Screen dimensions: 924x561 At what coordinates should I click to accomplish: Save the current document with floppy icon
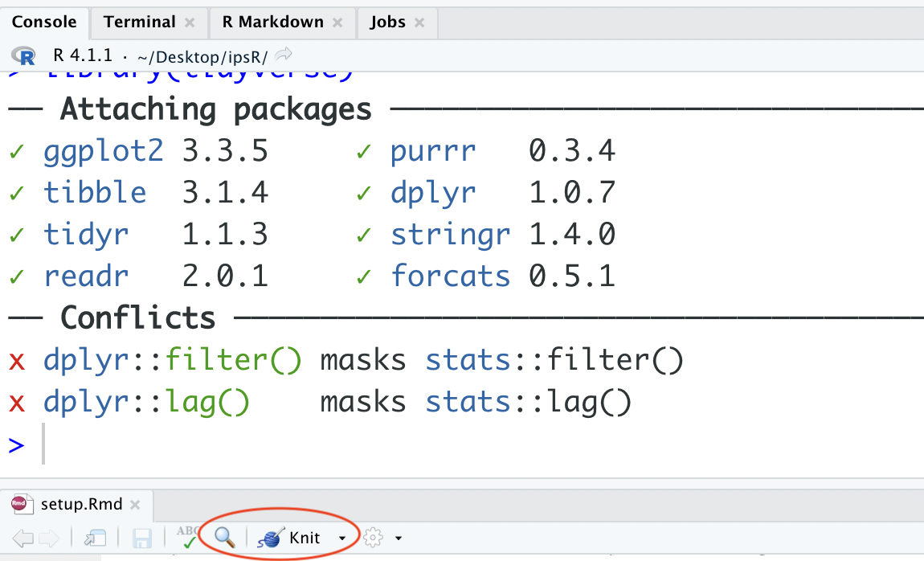pos(143,538)
